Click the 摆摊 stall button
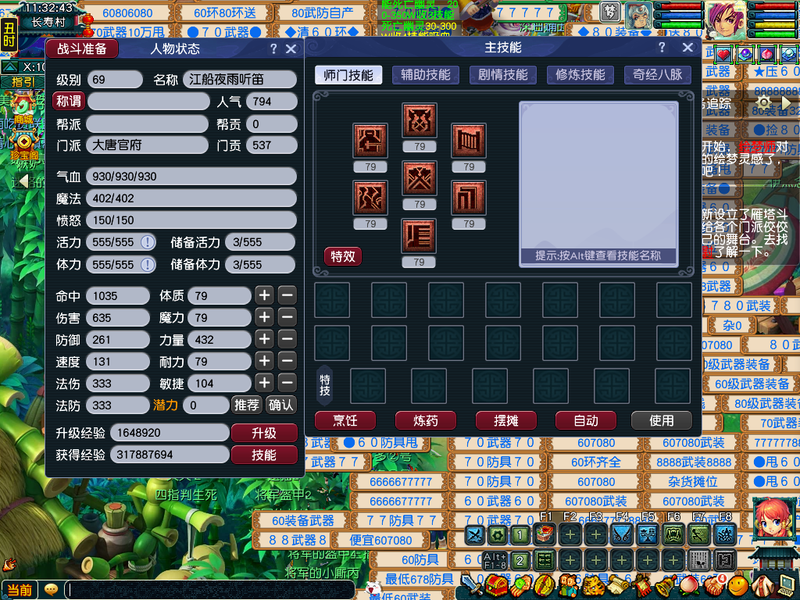Image resolution: width=800 pixels, height=600 pixels. click(x=506, y=420)
